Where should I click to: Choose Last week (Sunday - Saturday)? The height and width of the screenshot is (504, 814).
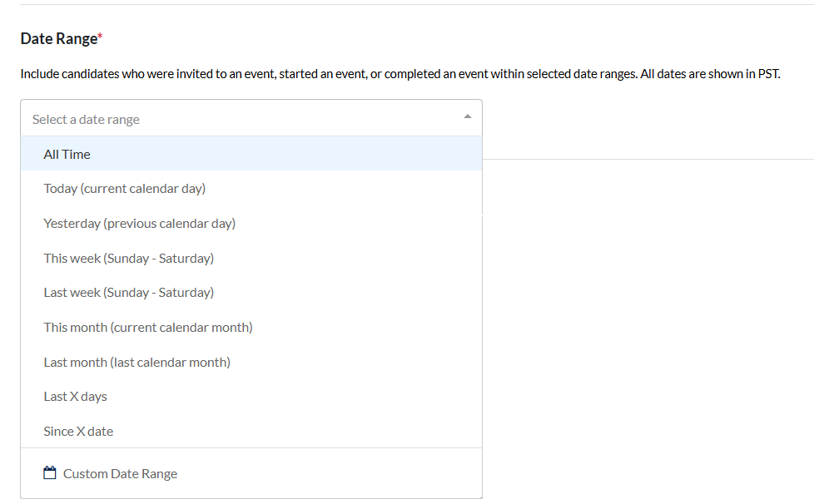click(x=129, y=293)
